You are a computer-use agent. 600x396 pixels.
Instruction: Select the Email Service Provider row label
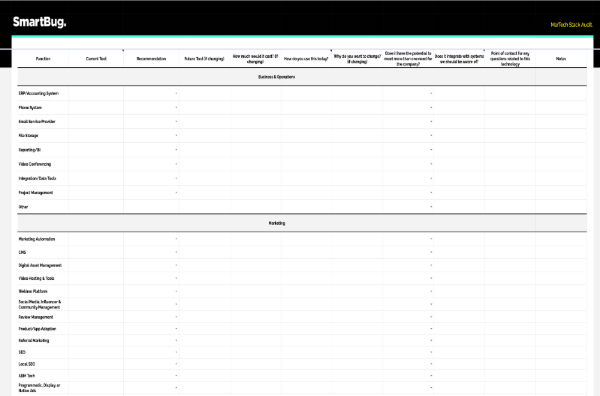(x=37, y=121)
